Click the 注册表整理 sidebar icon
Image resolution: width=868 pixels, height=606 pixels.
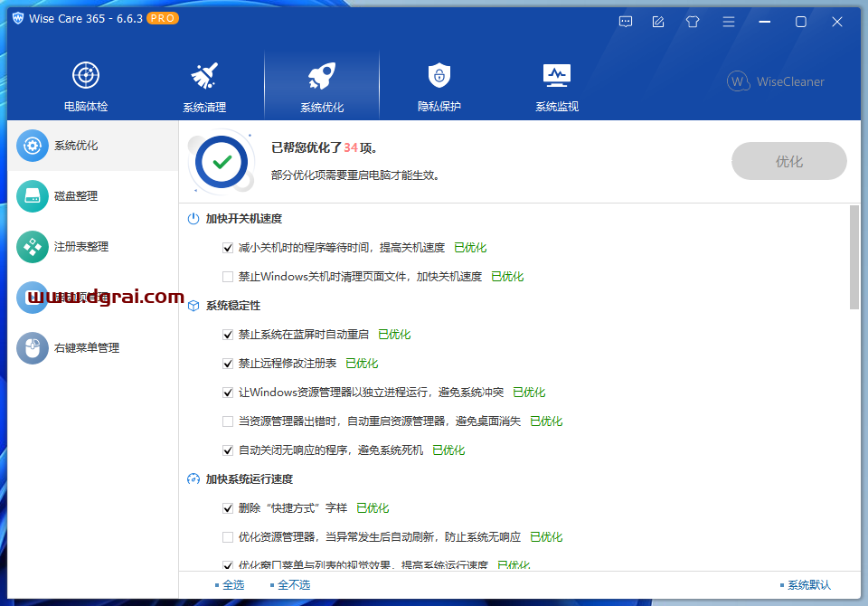point(33,247)
